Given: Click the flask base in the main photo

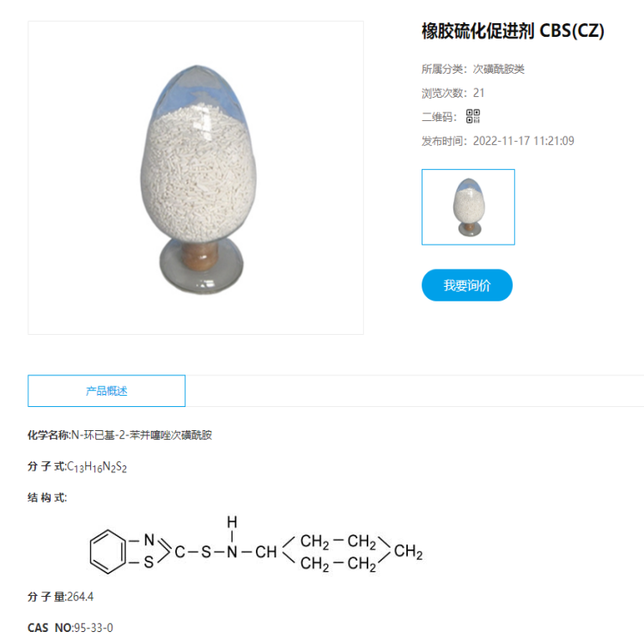Looking at the screenshot, I should tap(201, 267).
